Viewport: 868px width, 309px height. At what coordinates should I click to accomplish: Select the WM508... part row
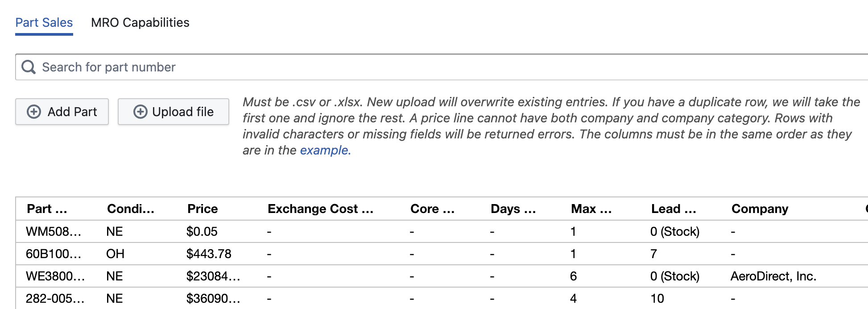pos(442,231)
